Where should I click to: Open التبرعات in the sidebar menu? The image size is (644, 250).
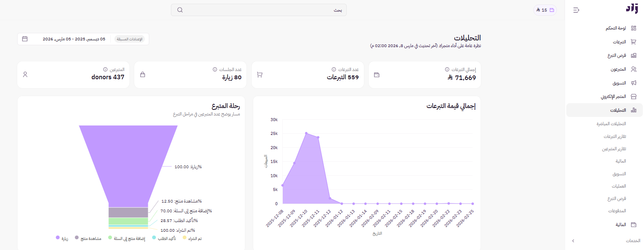(619, 42)
